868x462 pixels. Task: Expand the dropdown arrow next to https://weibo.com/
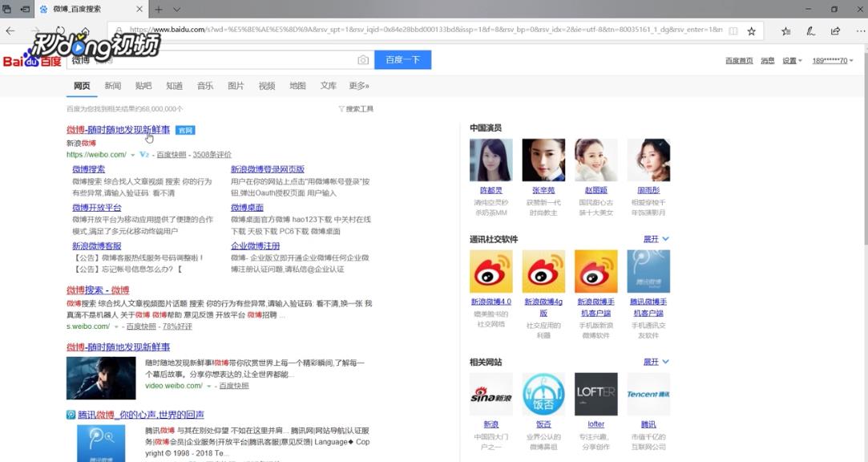pos(132,155)
